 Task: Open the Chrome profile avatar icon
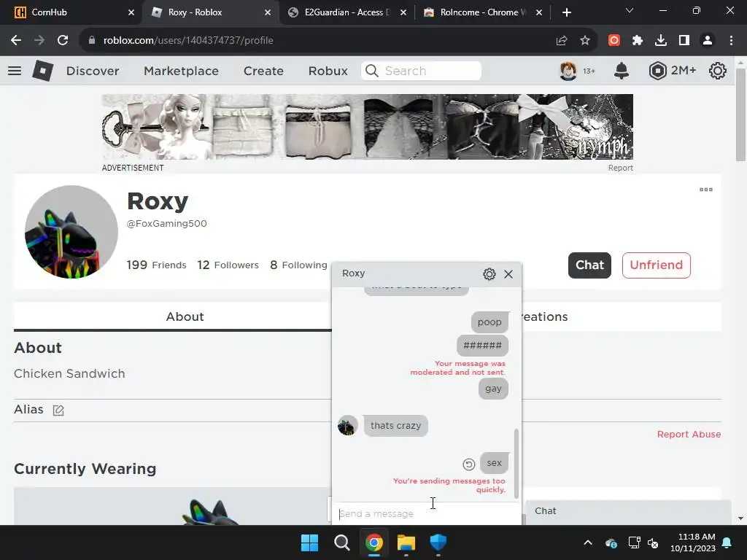click(x=708, y=41)
